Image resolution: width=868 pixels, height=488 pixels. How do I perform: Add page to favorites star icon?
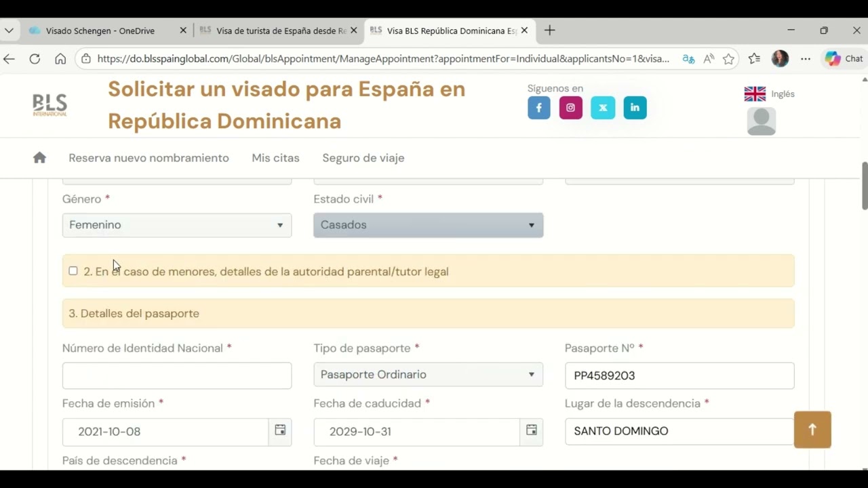pos(728,59)
